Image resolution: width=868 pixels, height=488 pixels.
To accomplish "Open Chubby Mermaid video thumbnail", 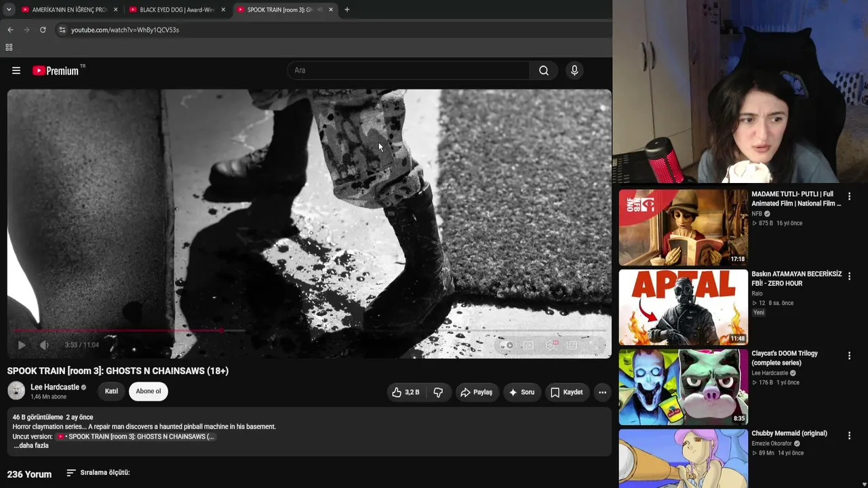I will click(683, 458).
